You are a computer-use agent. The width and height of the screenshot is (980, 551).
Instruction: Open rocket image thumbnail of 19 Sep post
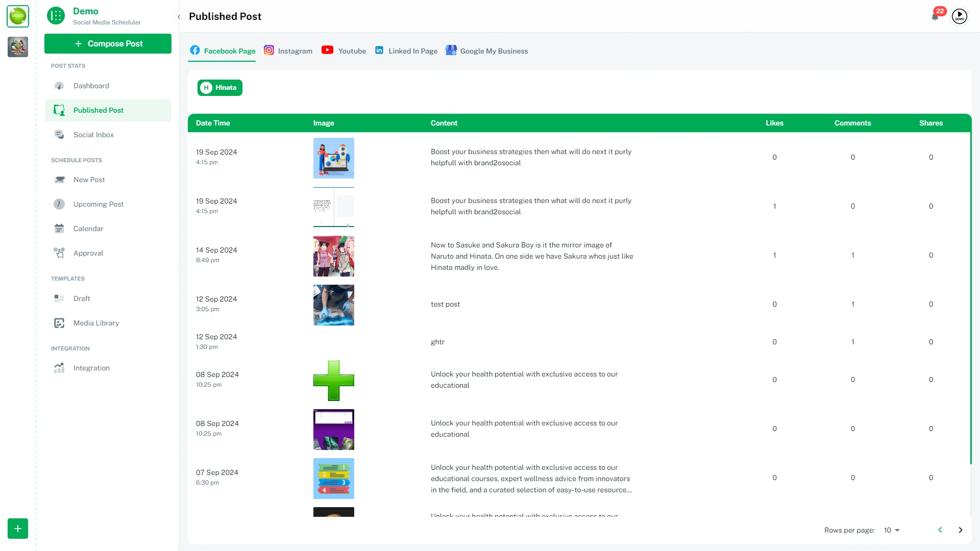click(x=334, y=158)
